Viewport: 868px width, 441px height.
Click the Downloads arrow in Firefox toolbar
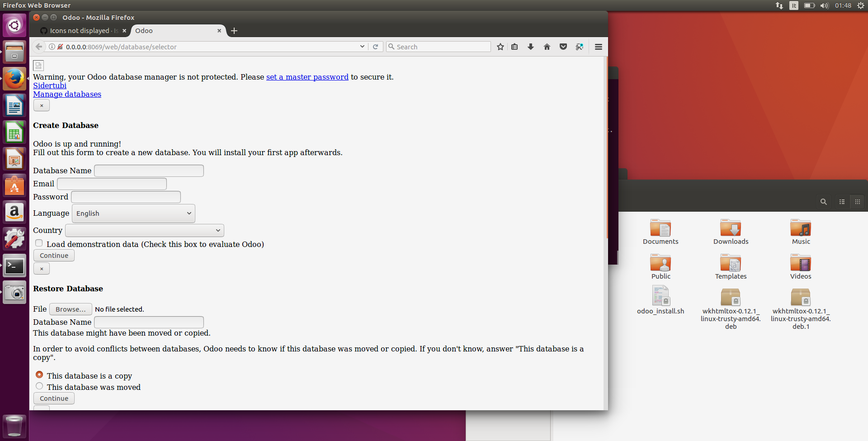(530, 47)
